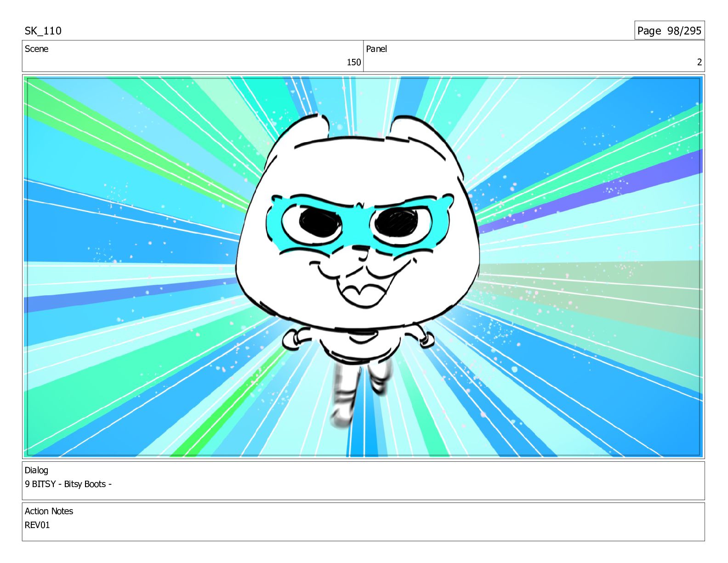Click the panel number 2
The image size is (728, 563).
[700, 62]
